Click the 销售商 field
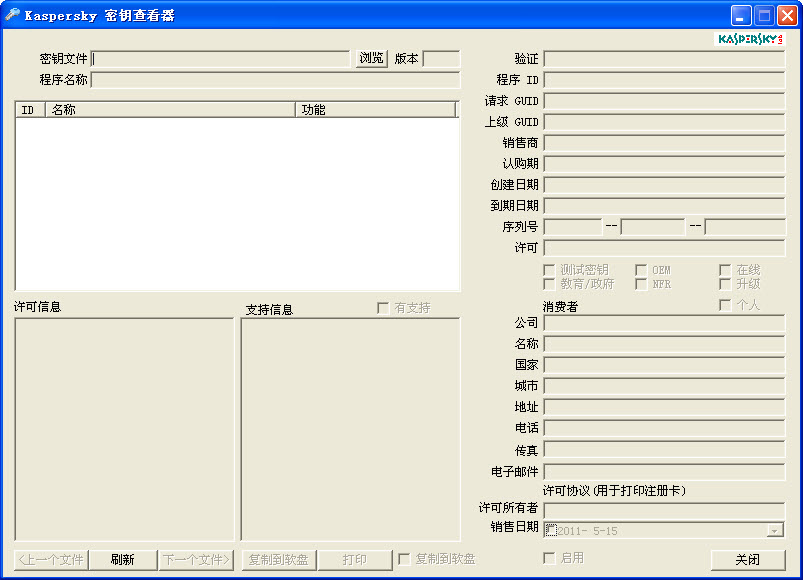Image resolution: width=803 pixels, height=580 pixels. tap(664, 143)
